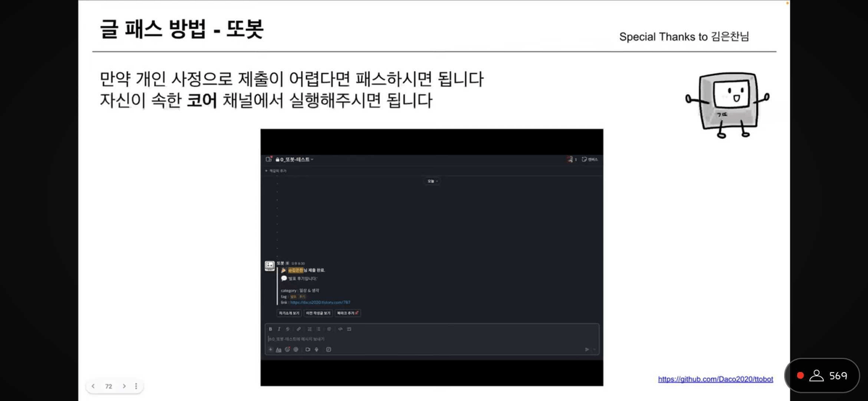This screenshot has width=868, height=401.
Task: Click the highlighted @김은찬 mention
Action: click(x=296, y=270)
